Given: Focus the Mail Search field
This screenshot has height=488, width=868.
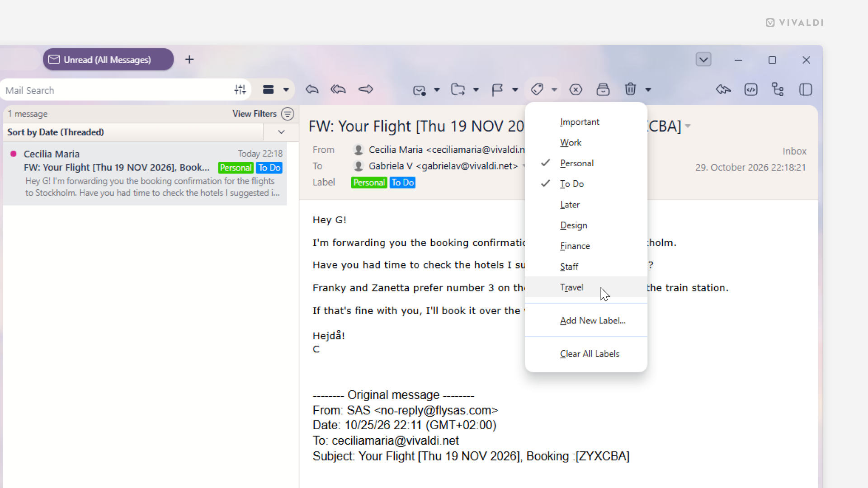Looking at the screenshot, I should (118, 90).
